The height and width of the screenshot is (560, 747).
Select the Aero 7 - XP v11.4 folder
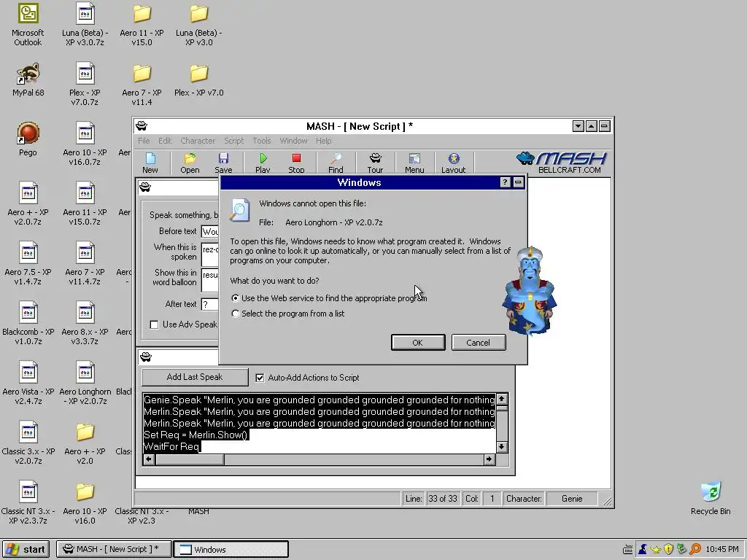coord(142,85)
